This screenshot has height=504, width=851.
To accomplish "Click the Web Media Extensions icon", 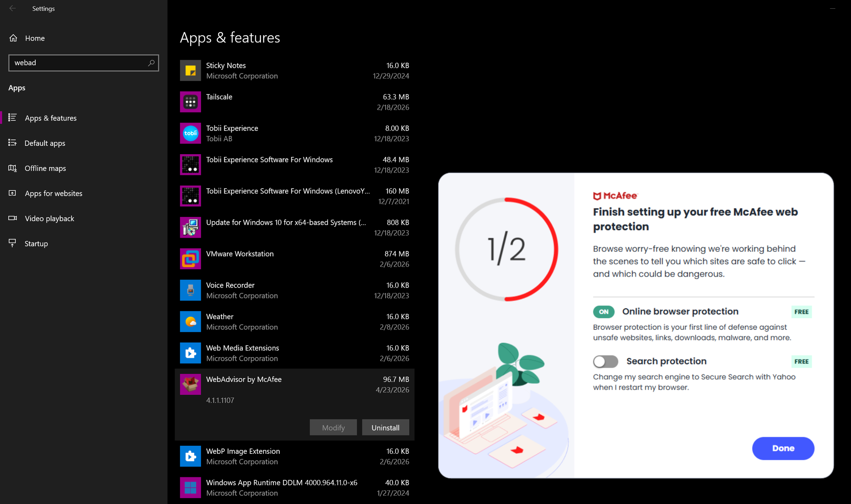I will (190, 353).
